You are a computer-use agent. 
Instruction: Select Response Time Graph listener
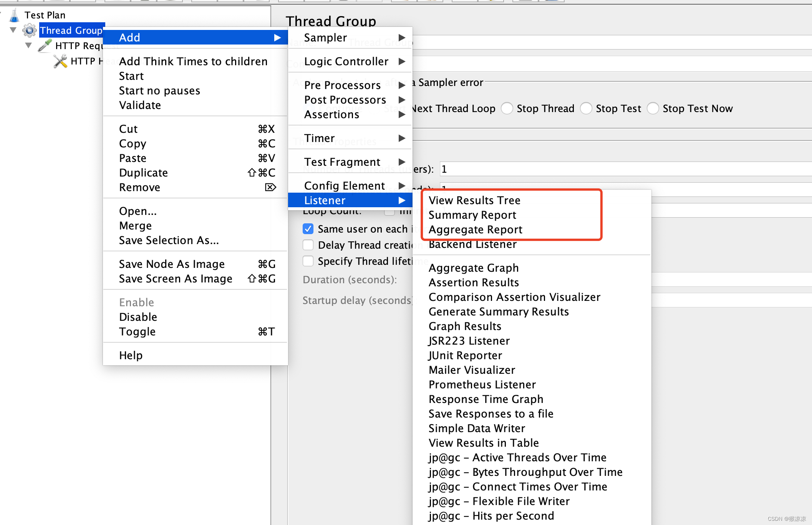pyautogui.click(x=486, y=399)
